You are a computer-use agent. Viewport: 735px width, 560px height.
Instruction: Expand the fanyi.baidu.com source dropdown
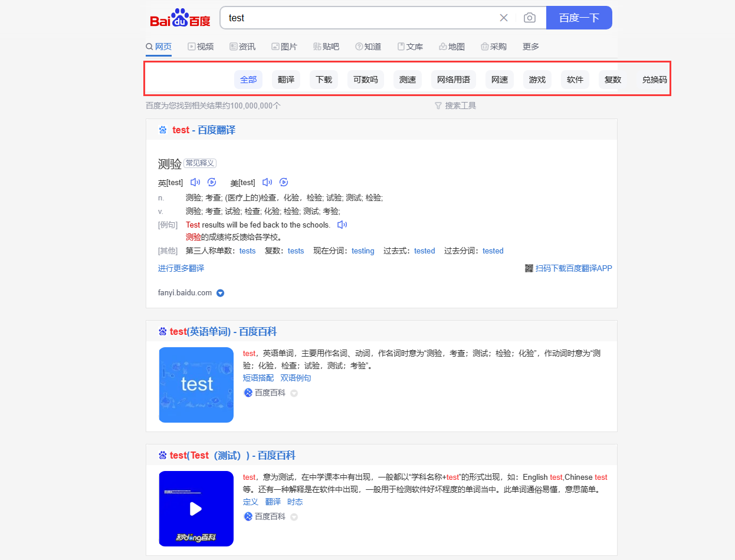[x=220, y=293]
